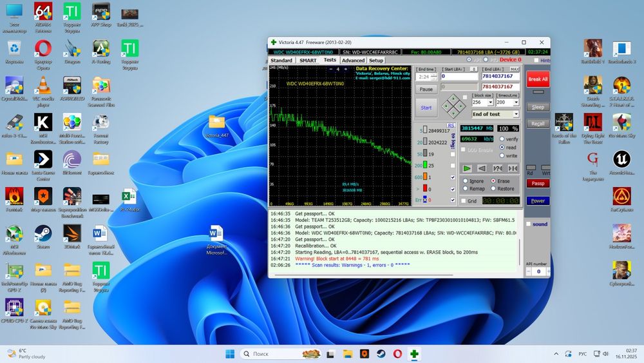Image resolution: width=644 pixels, height=363 pixels.
Task: Enable the Grid checkbox
Action: 464,201
